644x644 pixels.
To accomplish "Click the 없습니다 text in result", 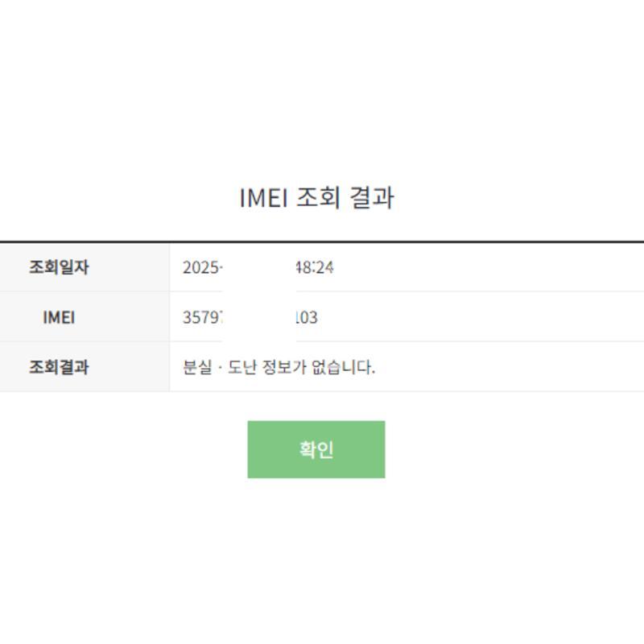I will coord(343,368).
